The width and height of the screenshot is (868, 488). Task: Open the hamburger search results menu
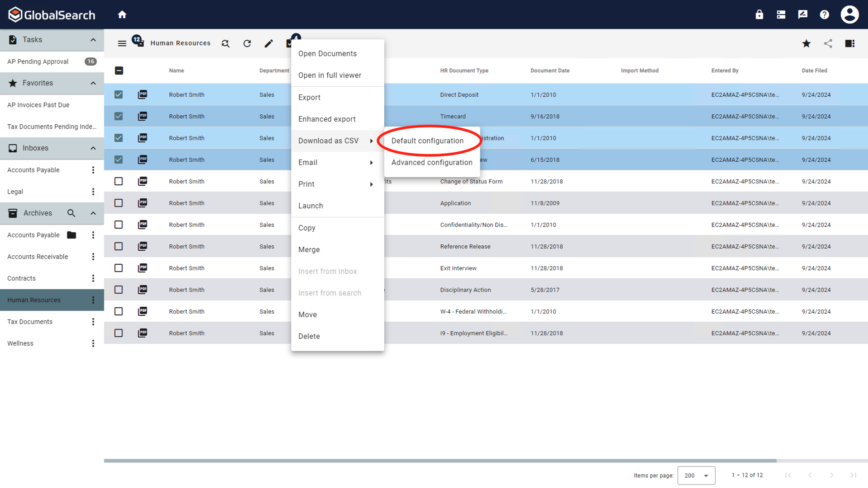[x=122, y=43]
